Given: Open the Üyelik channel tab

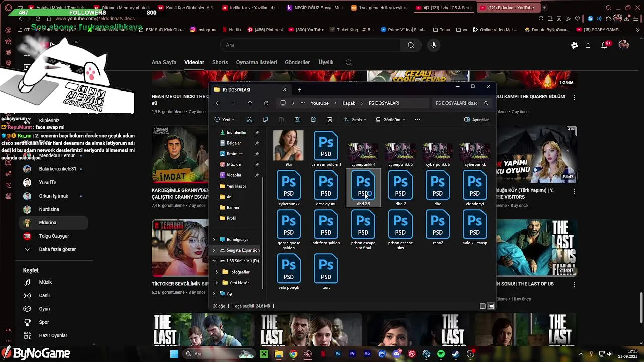Looking at the screenshot, I should click(x=326, y=63).
